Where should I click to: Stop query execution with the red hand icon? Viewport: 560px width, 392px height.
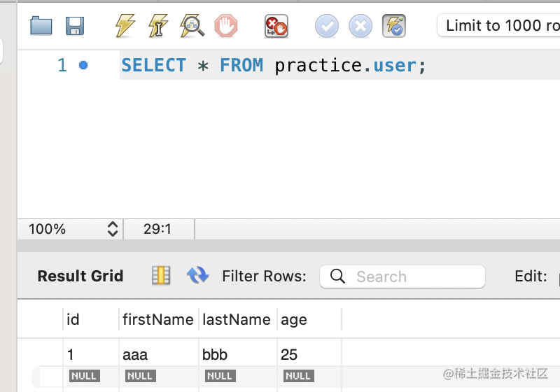coord(225,27)
